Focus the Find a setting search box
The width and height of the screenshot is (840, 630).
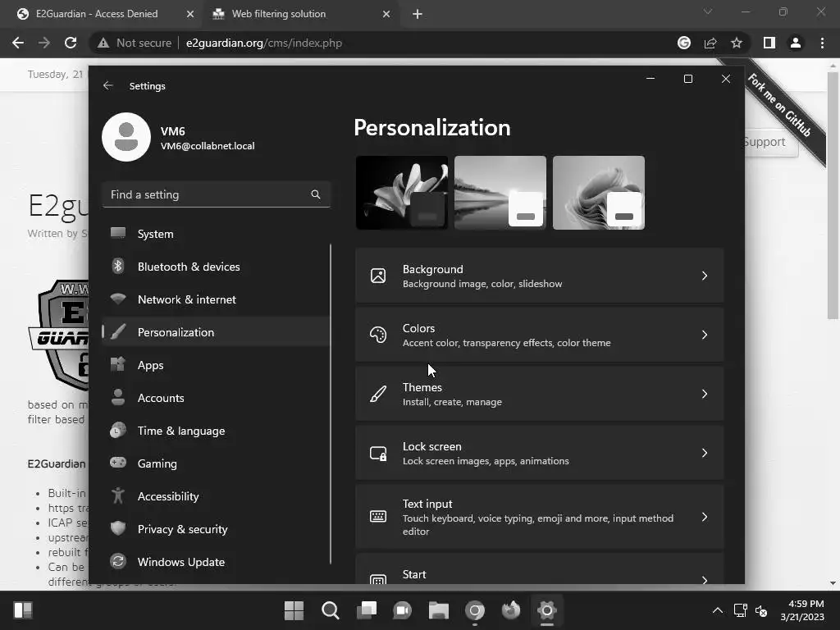point(216,194)
